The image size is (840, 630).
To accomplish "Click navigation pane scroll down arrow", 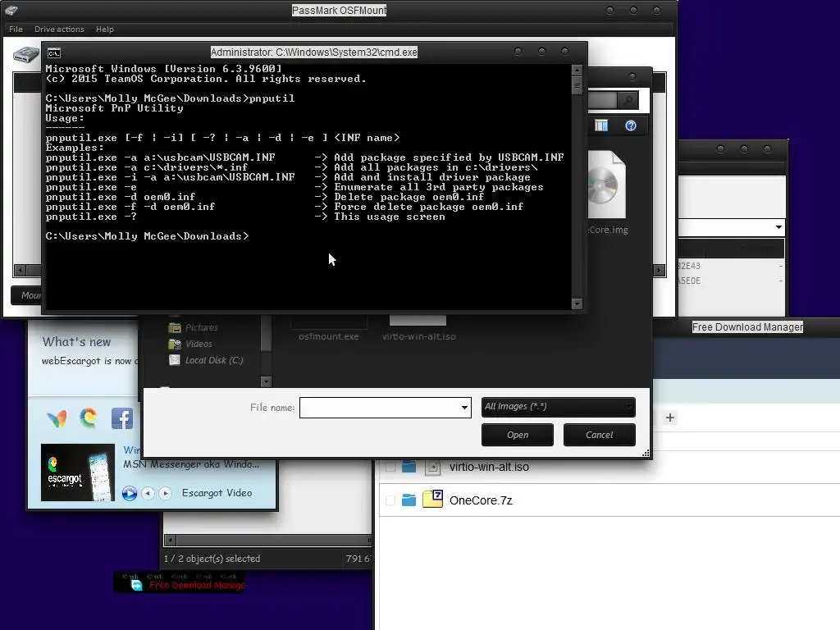I will (266, 381).
